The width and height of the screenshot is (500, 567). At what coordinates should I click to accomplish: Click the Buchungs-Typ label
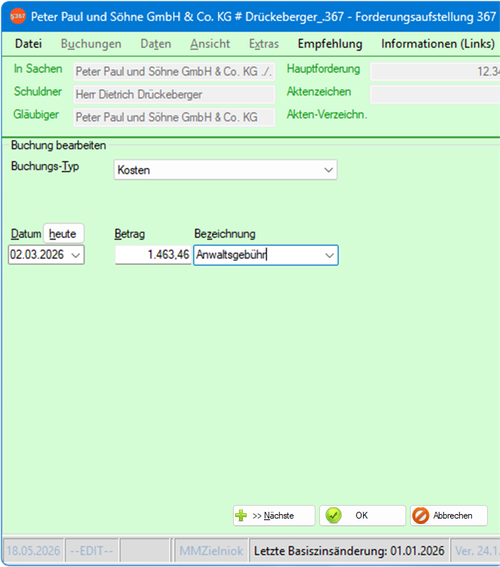pos(45,166)
